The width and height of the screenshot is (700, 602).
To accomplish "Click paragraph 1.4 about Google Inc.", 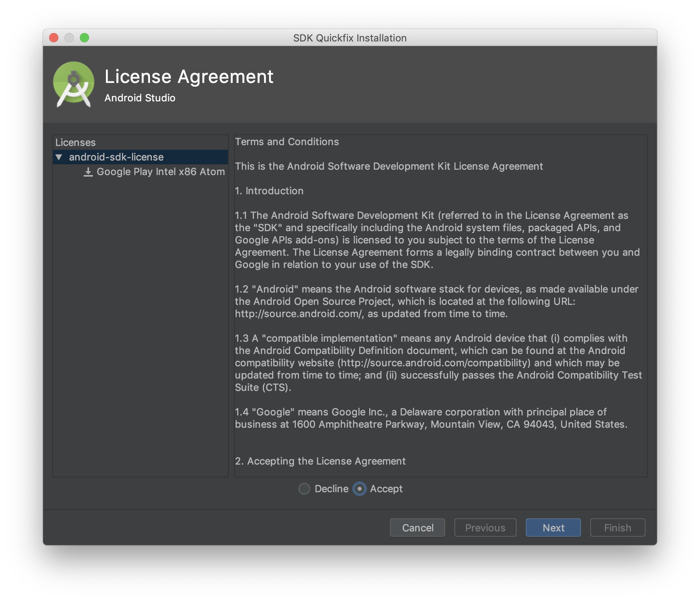I will point(431,418).
